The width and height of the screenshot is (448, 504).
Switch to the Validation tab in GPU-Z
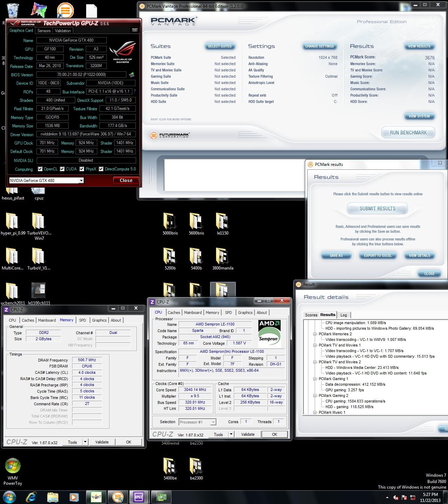pos(63,31)
